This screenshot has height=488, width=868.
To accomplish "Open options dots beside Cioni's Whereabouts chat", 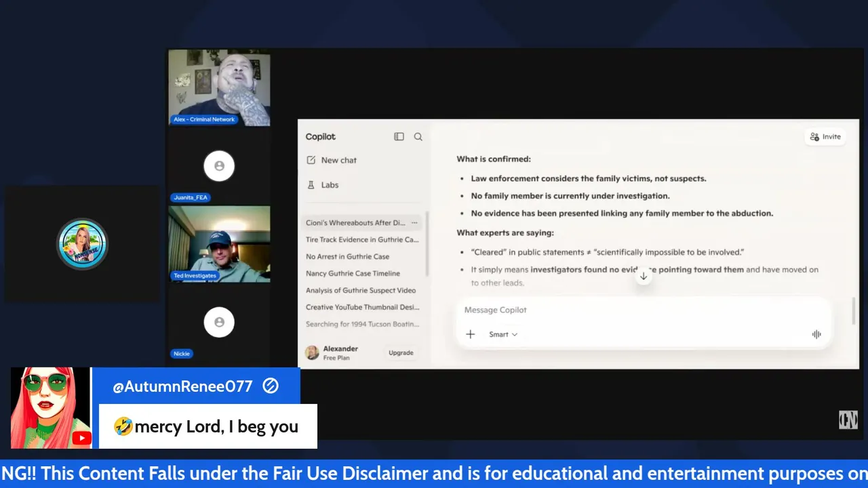I will tap(414, 222).
